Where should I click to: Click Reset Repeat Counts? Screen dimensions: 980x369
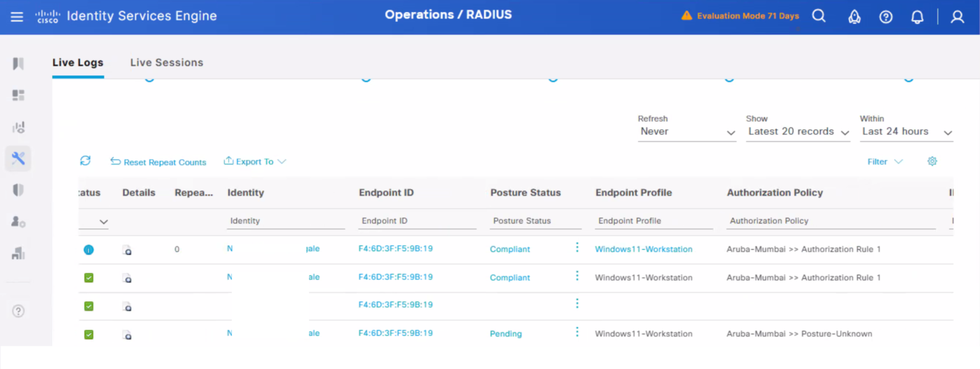pos(158,162)
